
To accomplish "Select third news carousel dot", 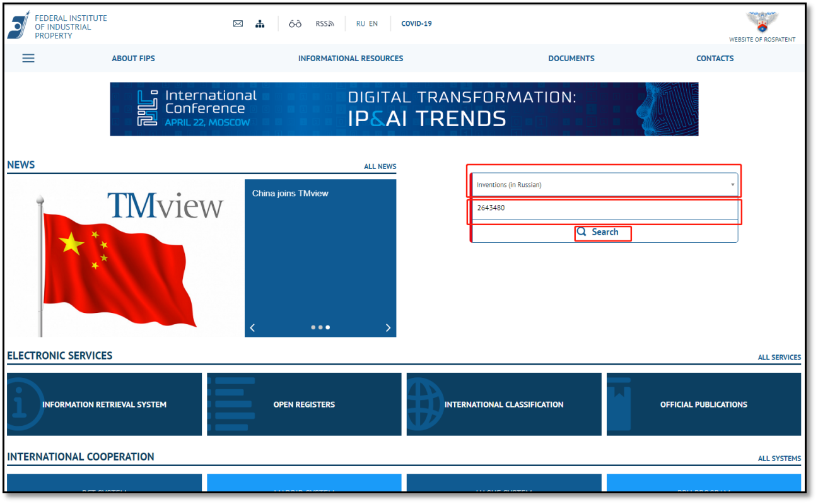I will pos(327,327).
